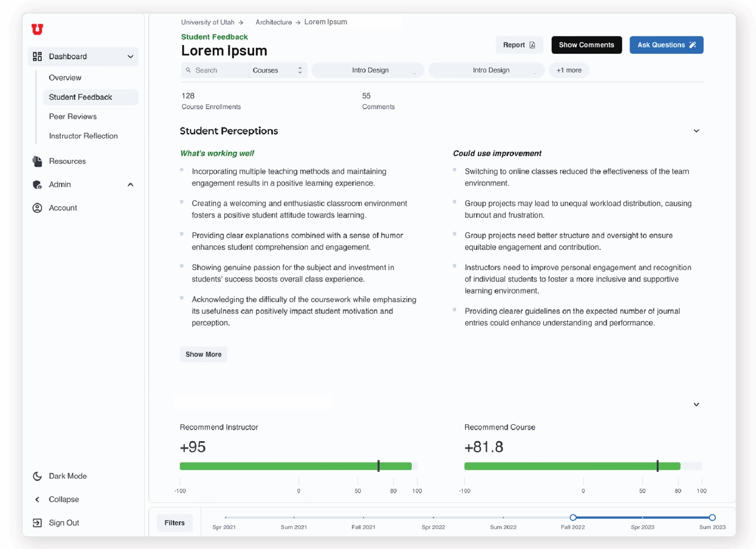Click the Sum 2023 timeline range handle
The height and width of the screenshot is (549, 756).
click(712, 517)
